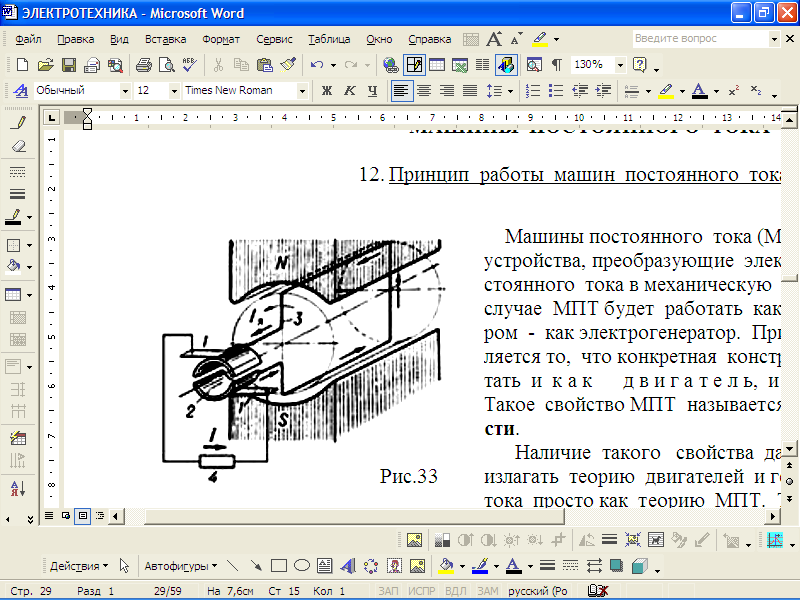This screenshot has height=600, width=800.
Task: Click the Print Preview toolbar icon
Action: tap(166, 64)
